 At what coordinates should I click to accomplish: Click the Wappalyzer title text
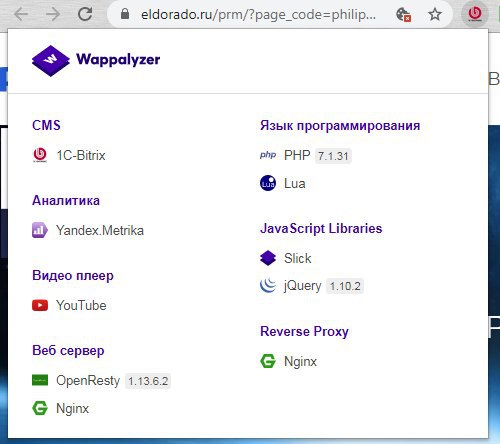[x=118, y=60]
